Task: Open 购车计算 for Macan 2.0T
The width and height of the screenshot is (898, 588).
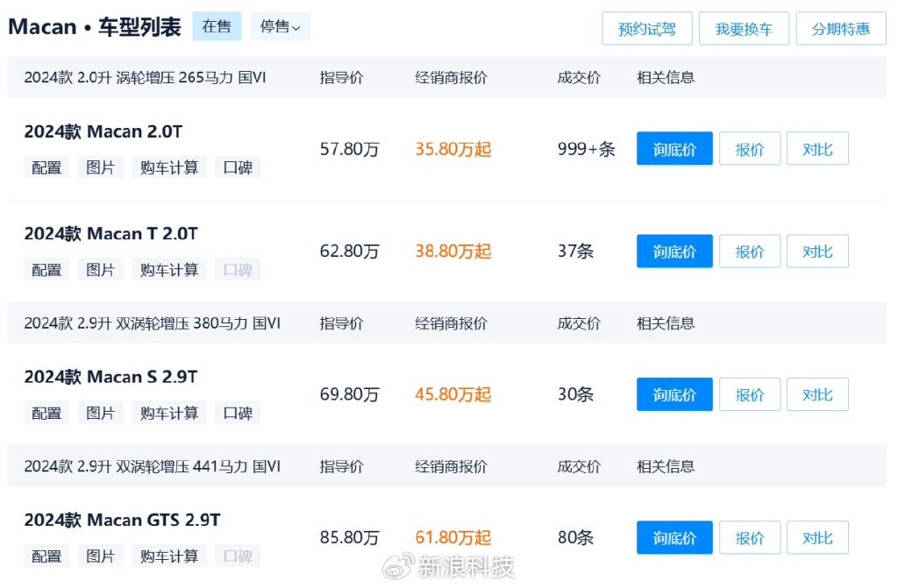Action: 169,167
